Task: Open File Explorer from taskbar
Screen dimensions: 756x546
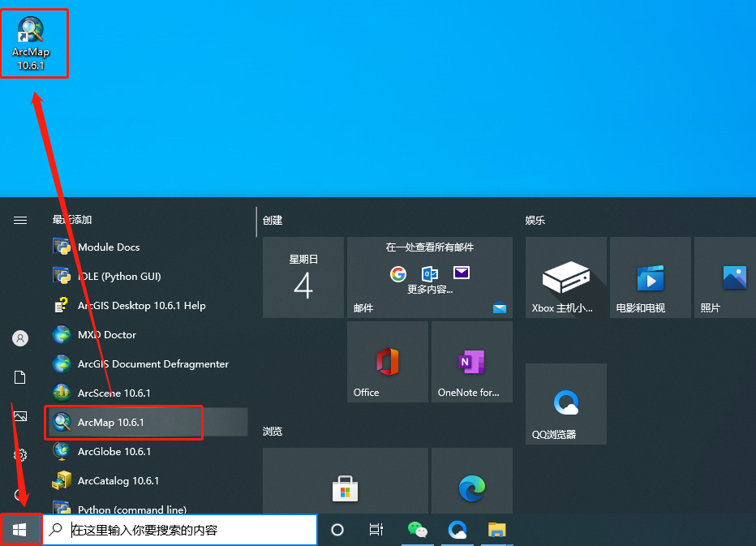Action: pos(496,530)
